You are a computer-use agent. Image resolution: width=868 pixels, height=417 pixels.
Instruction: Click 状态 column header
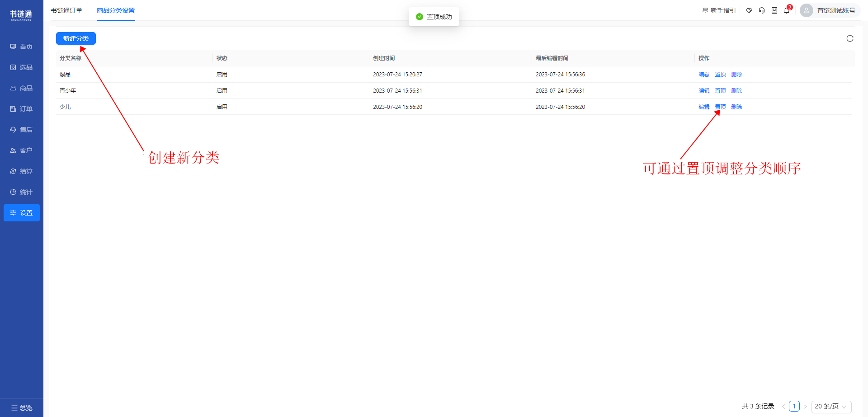coord(222,58)
